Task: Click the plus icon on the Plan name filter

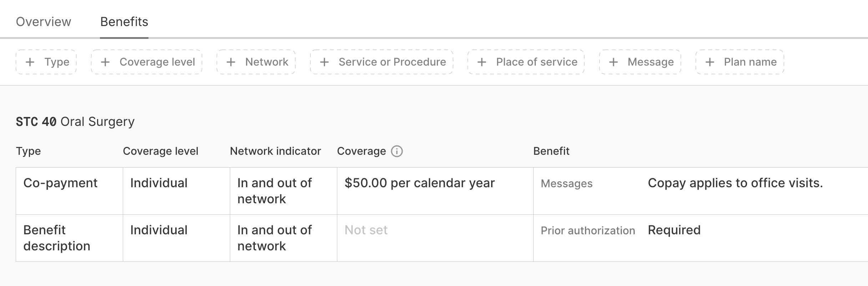Action: point(710,62)
